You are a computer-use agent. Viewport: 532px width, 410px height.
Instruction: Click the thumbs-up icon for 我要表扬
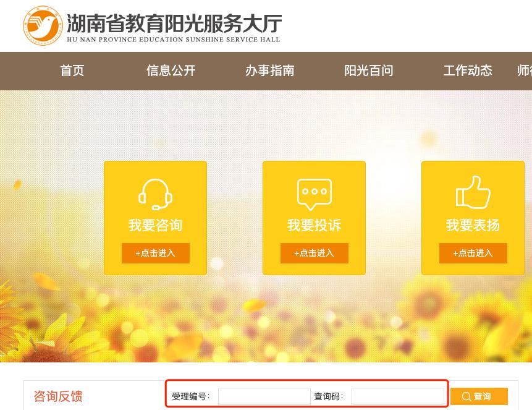(473, 192)
